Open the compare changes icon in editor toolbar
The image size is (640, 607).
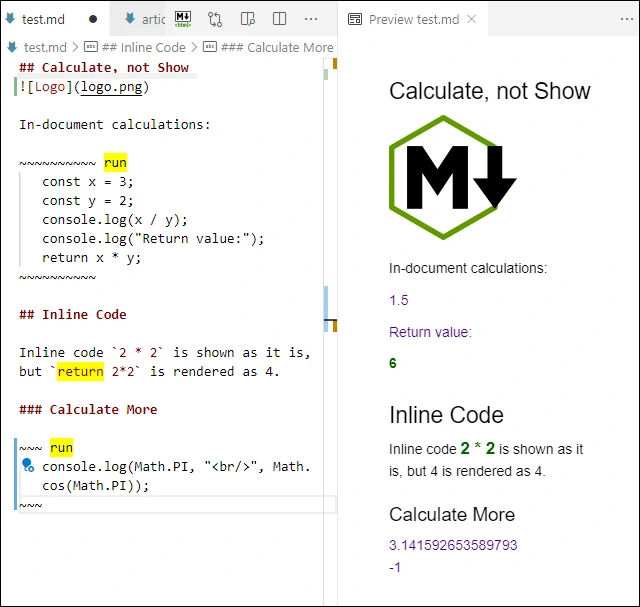[215, 19]
